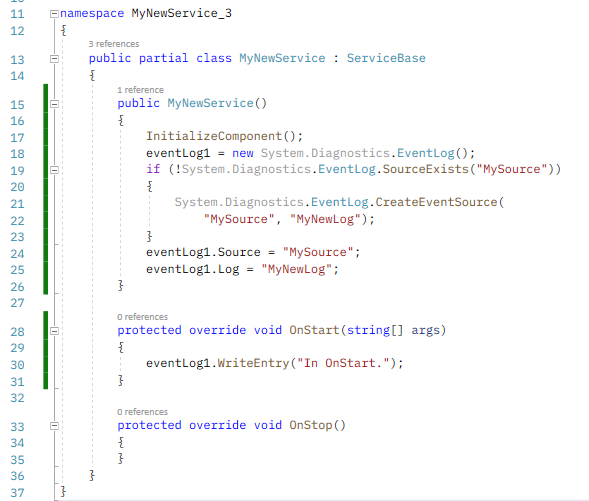This screenshot has width=589, height=501.
Task: Click line number 33 in the margin
Action: click(17, 427)
